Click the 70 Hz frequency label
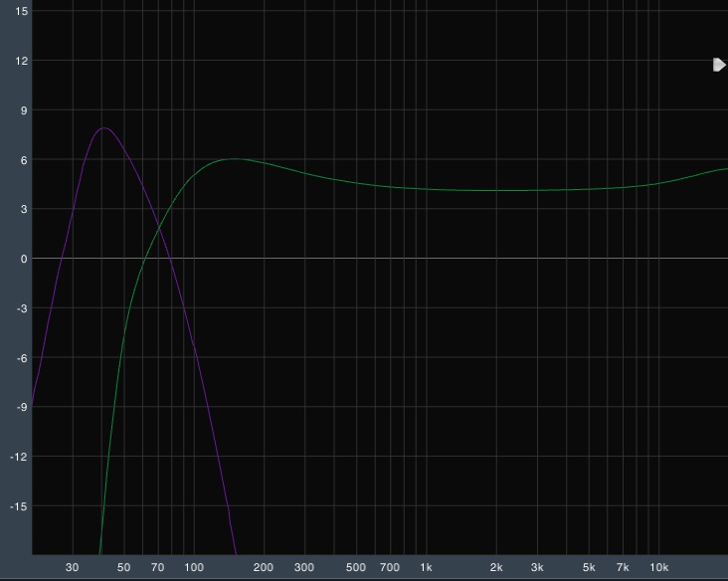This screenshot has width=728, height=581. click(x=158, y=567)
